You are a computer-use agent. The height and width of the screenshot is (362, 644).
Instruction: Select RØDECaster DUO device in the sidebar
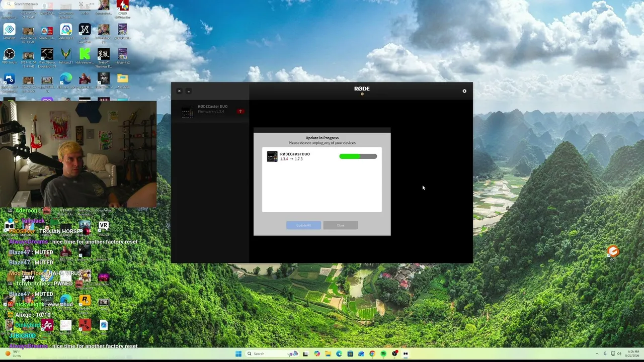(x=210, y=111)
